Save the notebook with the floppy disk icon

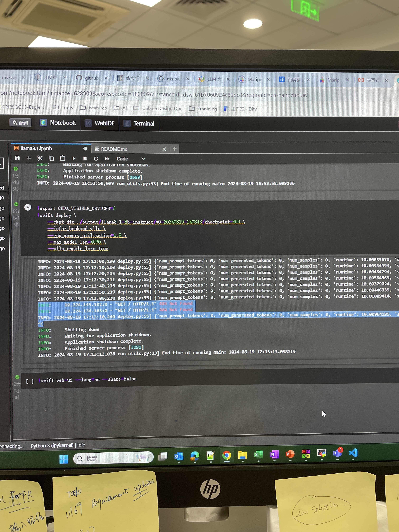[x=17, y=158]
